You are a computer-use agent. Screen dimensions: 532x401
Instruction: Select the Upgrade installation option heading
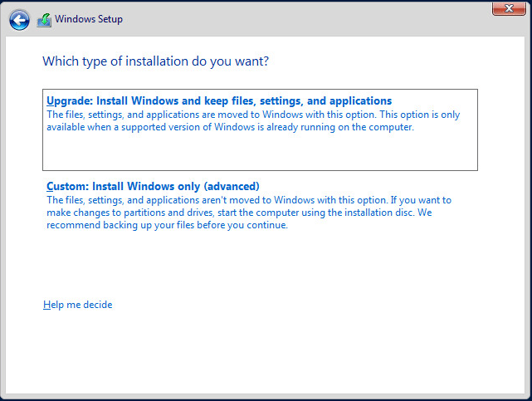tap(219, 101)
